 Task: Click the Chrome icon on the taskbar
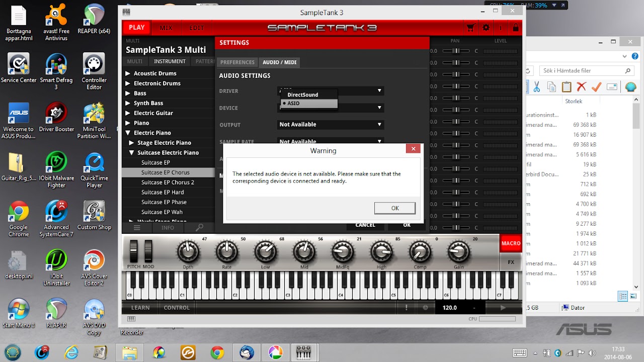pyautogui.click(x=217, y=352)
